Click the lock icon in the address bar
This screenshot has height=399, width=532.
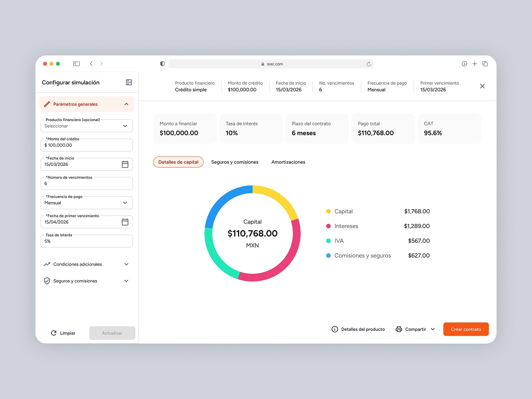(263, 64)
